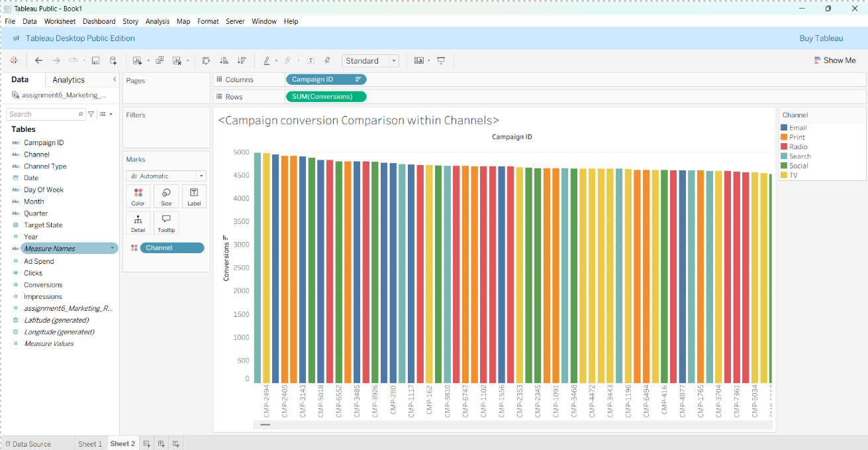This screenshot has height=450, width=868.
Task: Click the Campaign ID pill on Columns
Action: pos(326,80)
